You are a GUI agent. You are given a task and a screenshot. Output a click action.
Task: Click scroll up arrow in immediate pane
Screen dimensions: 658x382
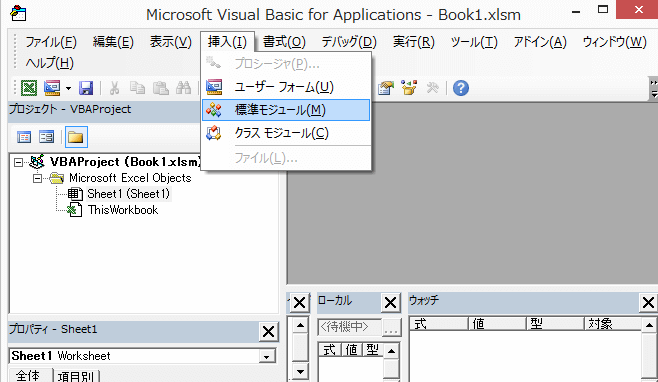point(300,325)
